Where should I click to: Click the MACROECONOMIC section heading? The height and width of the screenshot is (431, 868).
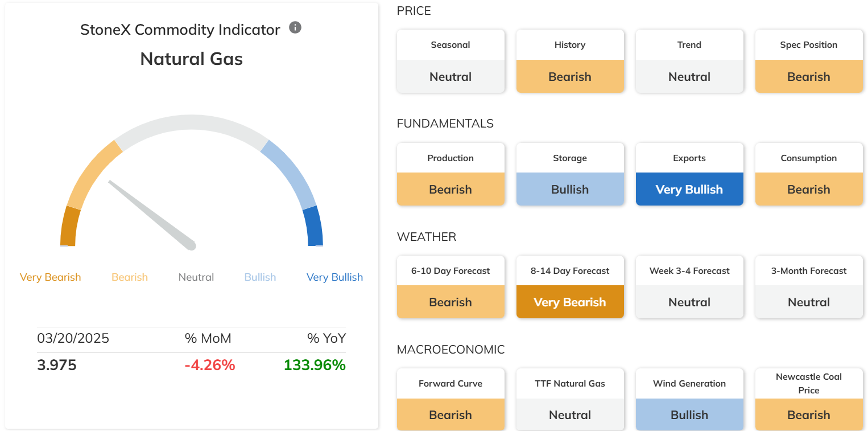pyautogui.click(x=451, y=350)
